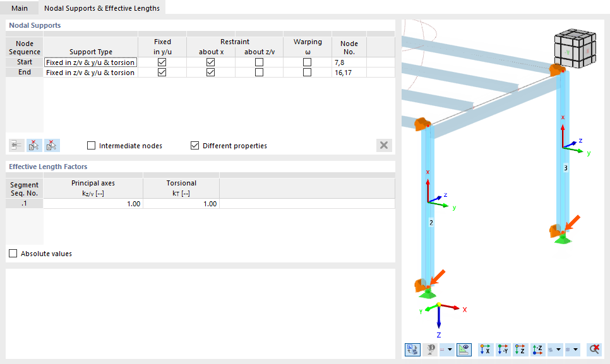610x364 pixels.
Task: Enable the Absolute values checkbox
Action: (13, 253)
